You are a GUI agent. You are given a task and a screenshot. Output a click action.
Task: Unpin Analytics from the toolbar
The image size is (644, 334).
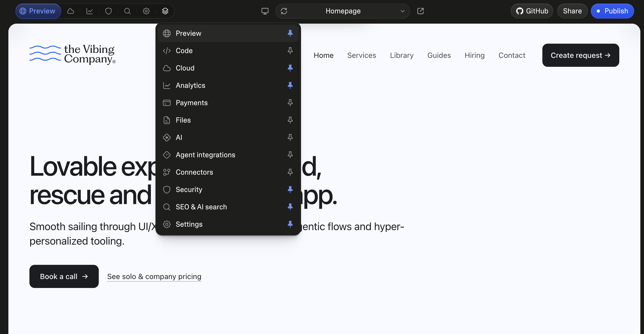tap(290, 85)
